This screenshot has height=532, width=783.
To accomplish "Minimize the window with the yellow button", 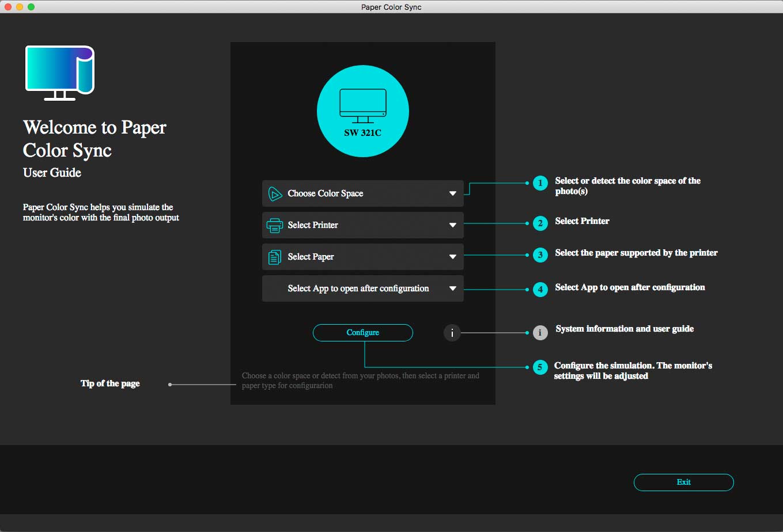I will point(20,7).
